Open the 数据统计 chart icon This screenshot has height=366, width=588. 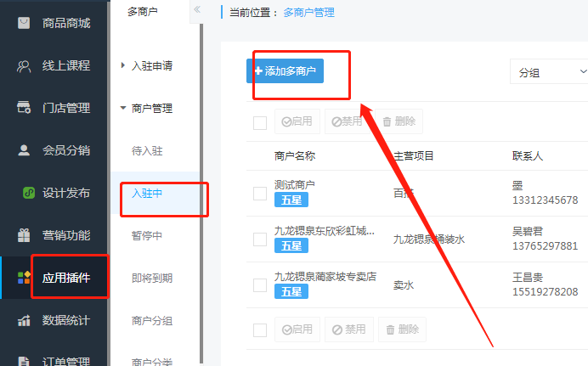pos(24,320)
